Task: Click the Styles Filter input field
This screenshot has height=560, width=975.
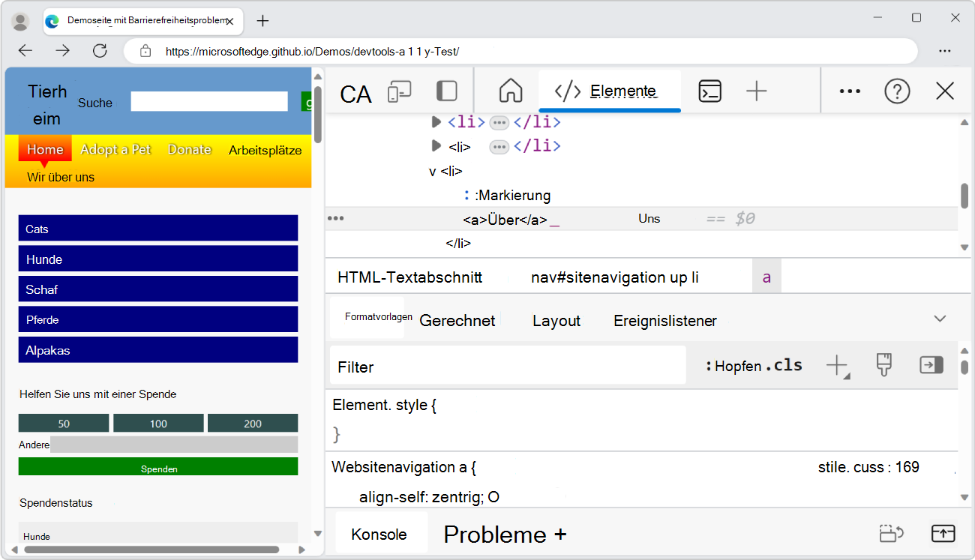Action: (507, 365)
